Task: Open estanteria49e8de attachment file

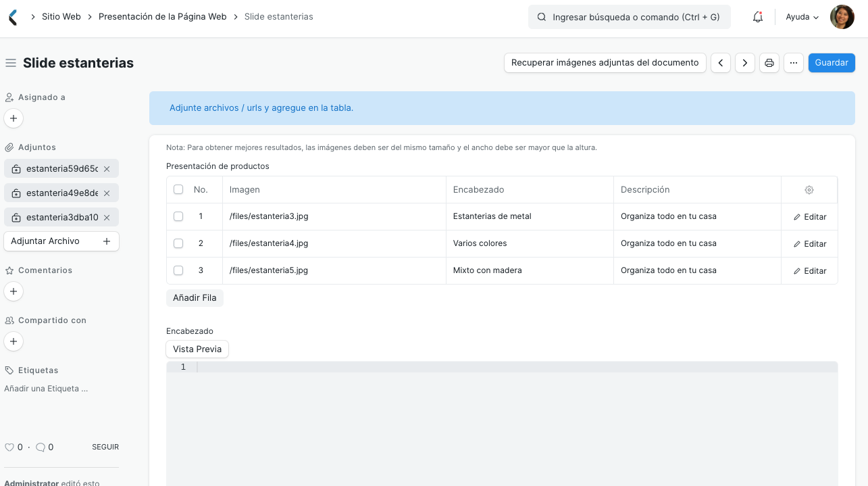Action: pos(62,193)
